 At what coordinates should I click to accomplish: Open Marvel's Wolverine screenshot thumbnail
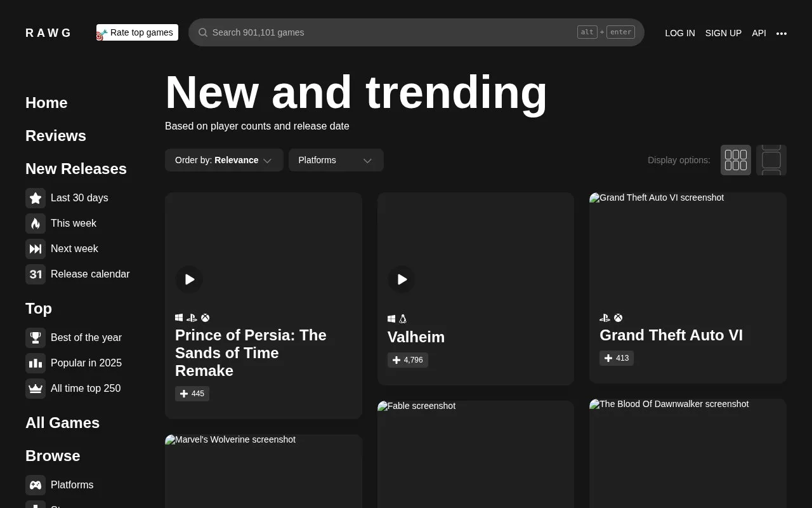click(263, 471)
